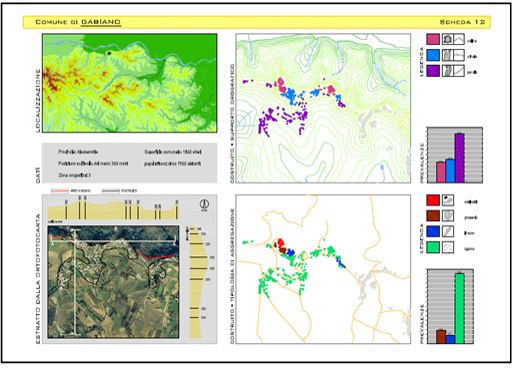This screenshot has height=368, width=518.
Task: Click the red line key above elevation profile
Action: click(60, 191)
